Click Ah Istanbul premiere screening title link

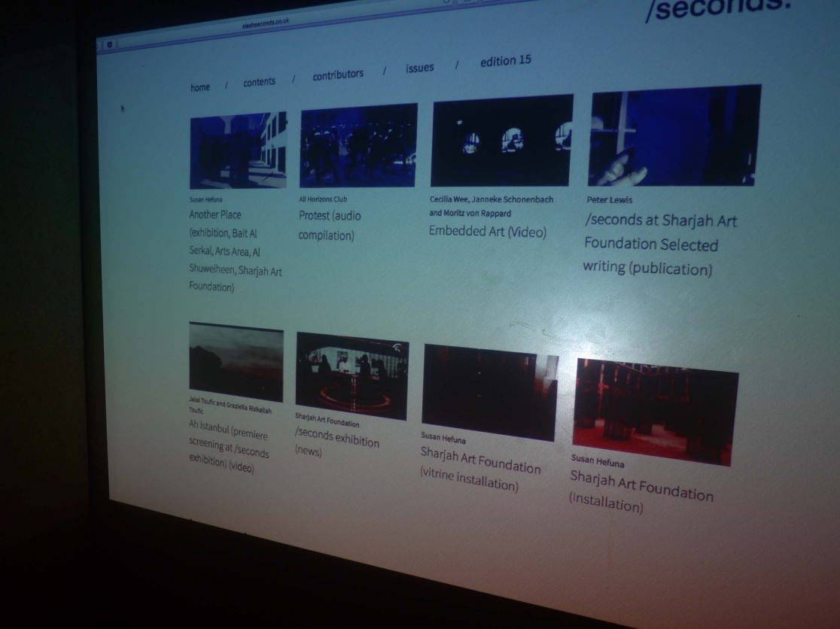pyautogui.click(x=229, y=446)
